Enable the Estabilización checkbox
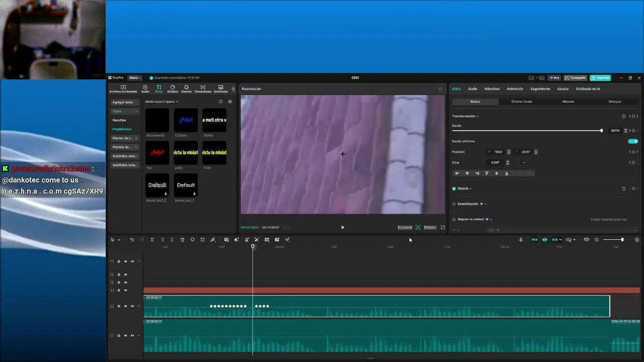The height and width of the screenshot is (362, 644). 454,204
